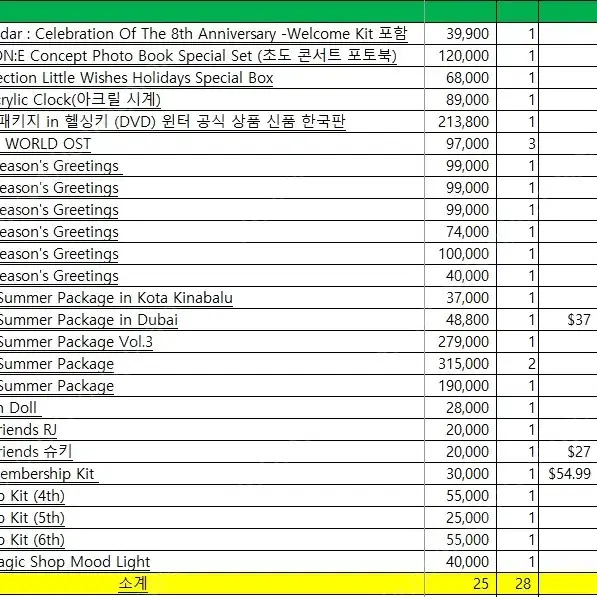This screenshot has height=597, width=597.
Task: Open the Friends RJ item link
Action: click(x=29, y=430)
